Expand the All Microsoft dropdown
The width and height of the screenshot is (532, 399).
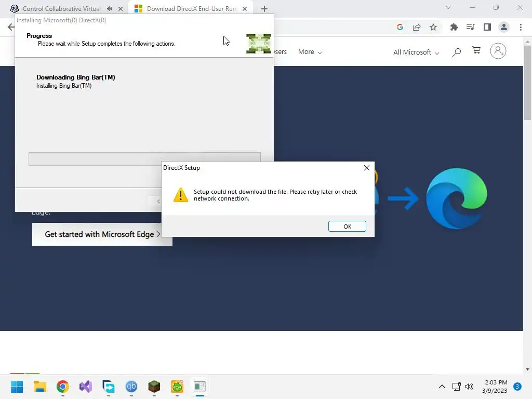[x=416, y=52]
